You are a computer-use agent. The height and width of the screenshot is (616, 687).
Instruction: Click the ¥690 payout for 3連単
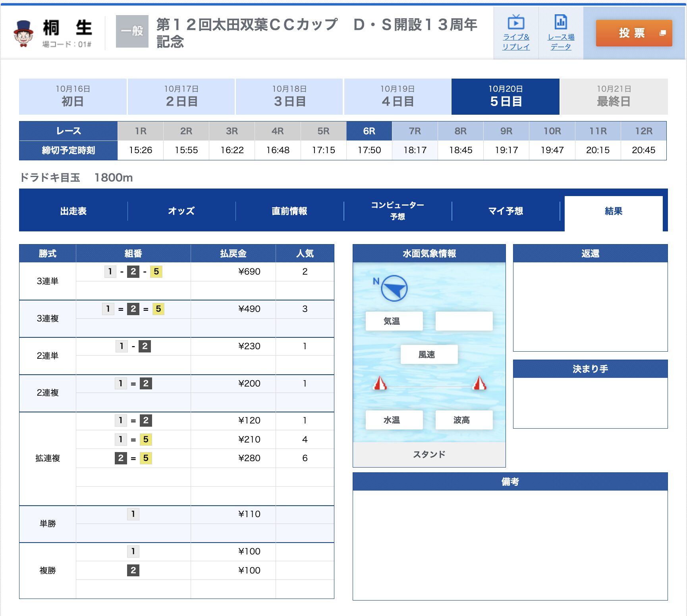coord(249,271)
